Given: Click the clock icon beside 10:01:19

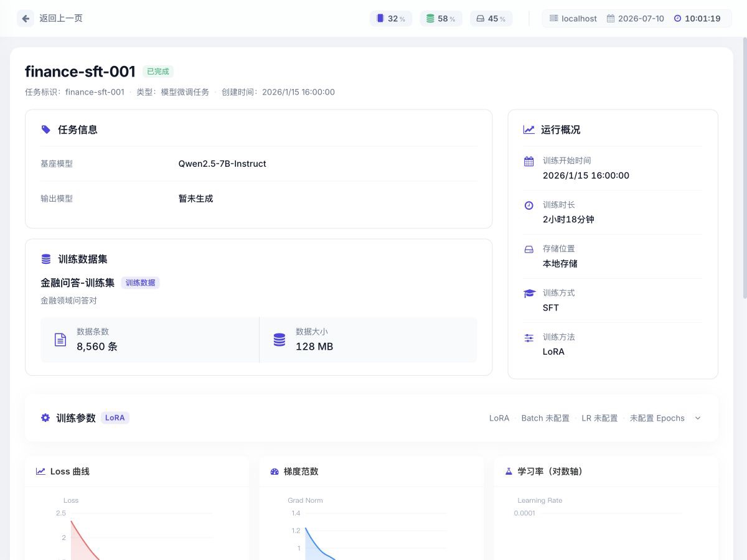Looking at the screenshot, I should (x=677, y=19).
